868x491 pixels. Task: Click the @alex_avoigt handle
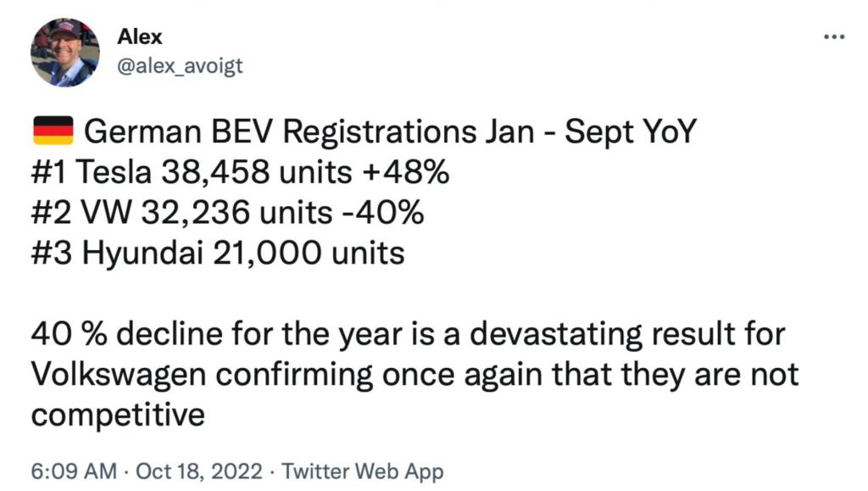point(180,66)
